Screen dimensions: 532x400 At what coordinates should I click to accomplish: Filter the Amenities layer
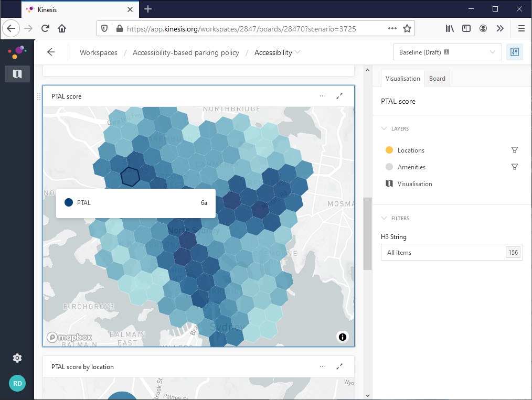pos(514,167)
